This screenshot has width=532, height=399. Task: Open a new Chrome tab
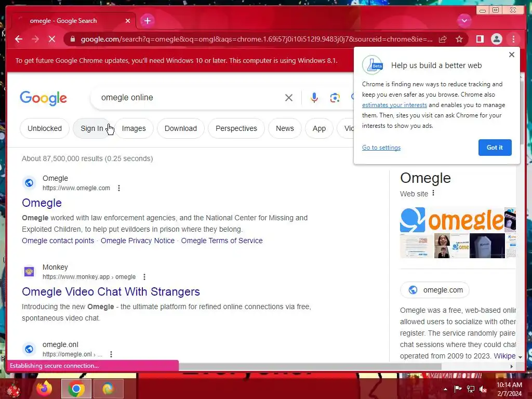click(147, 21)
